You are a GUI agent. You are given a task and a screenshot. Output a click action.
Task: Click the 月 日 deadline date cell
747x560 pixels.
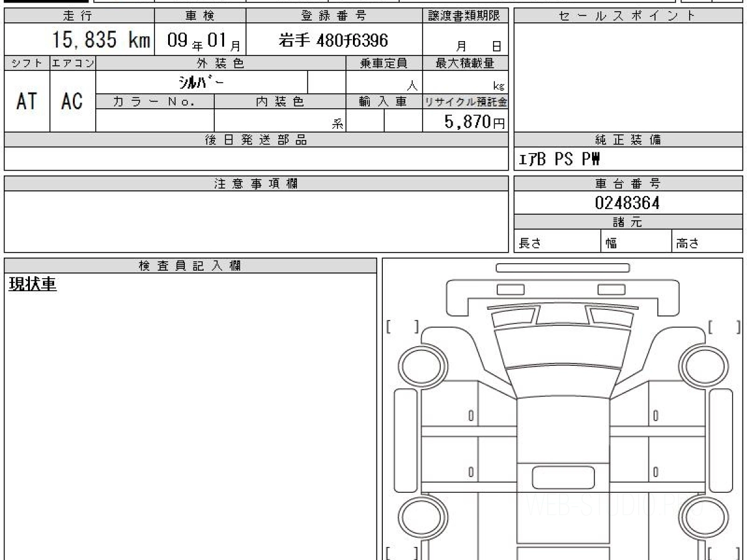pyautogui.click(x=465, y=40)
